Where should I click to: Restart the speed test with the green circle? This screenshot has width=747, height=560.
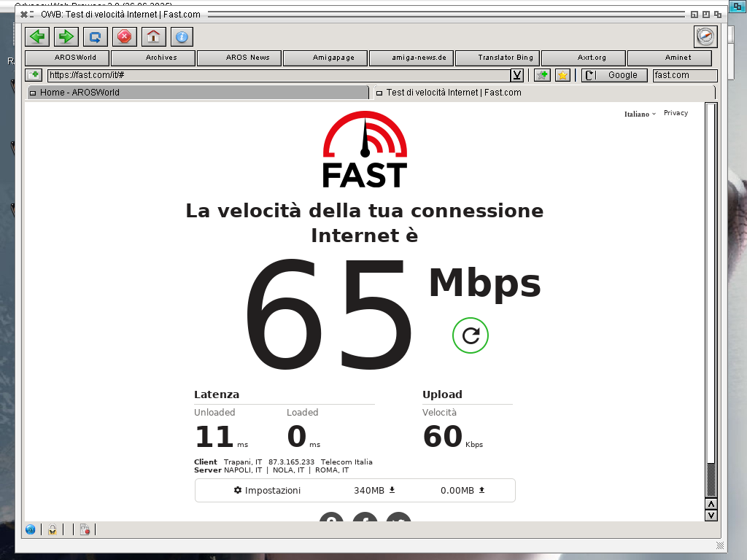pos(471,335)
